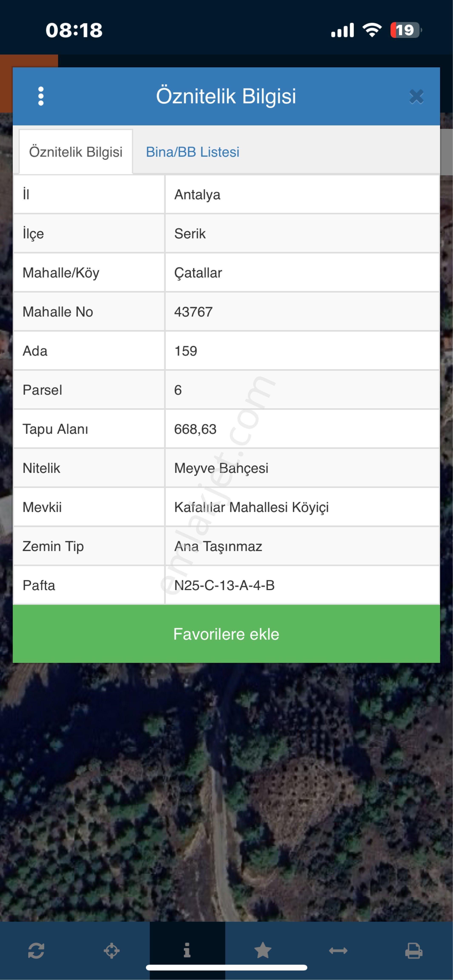Screen dimensions: 453x980
Task: Switch to the Bina/BB Listesi tab
Action: click(x=193, y=152)
